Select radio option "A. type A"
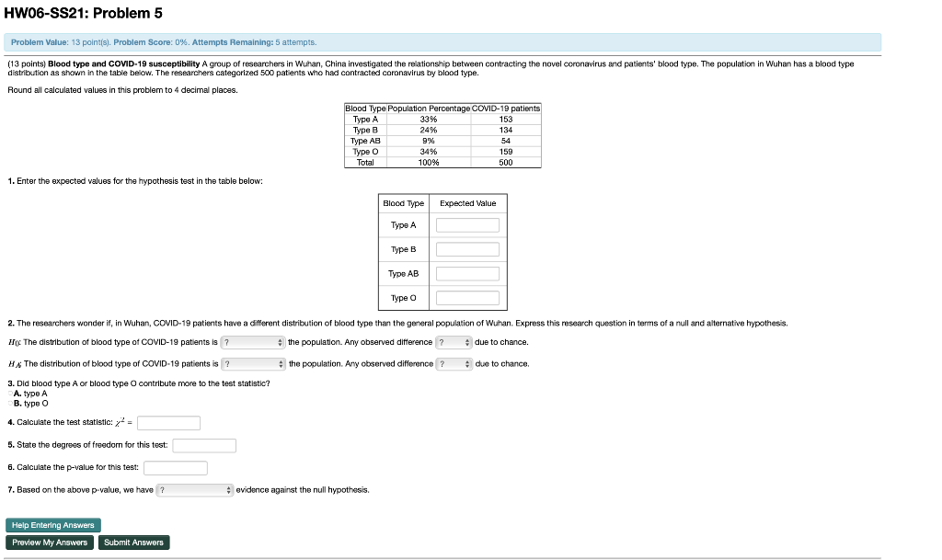Image resolution: width=942 pixels, height=560 pixels. pos(10,393)
